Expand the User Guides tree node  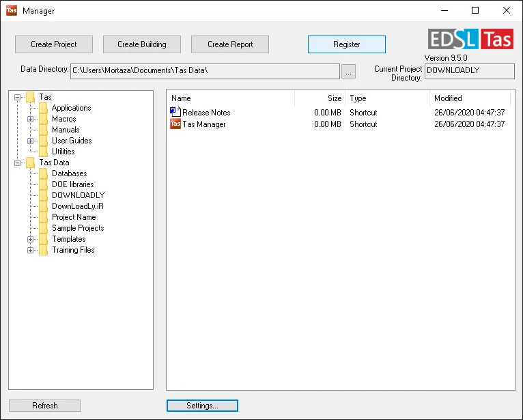click(30, 141)
